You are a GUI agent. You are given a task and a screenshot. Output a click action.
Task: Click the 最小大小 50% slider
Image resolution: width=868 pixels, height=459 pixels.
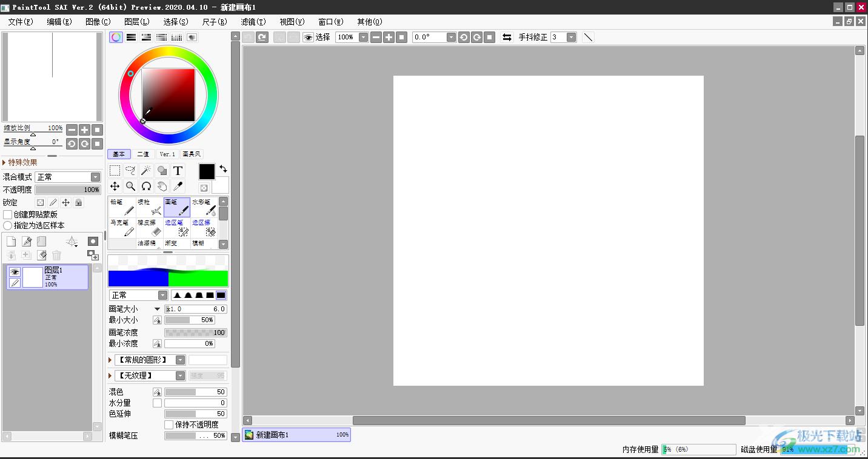(190, 320)
